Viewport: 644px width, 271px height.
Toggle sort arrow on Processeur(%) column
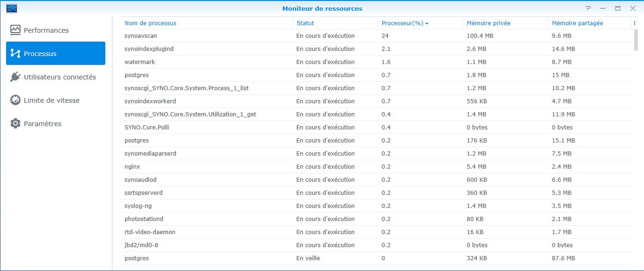427,23
